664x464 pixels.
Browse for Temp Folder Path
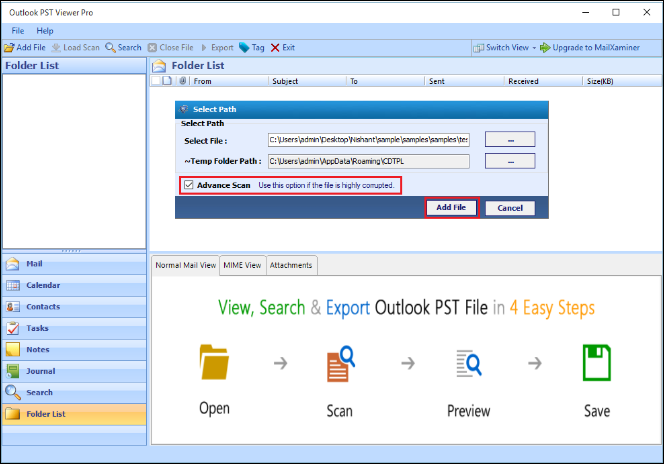coord(510,161)
